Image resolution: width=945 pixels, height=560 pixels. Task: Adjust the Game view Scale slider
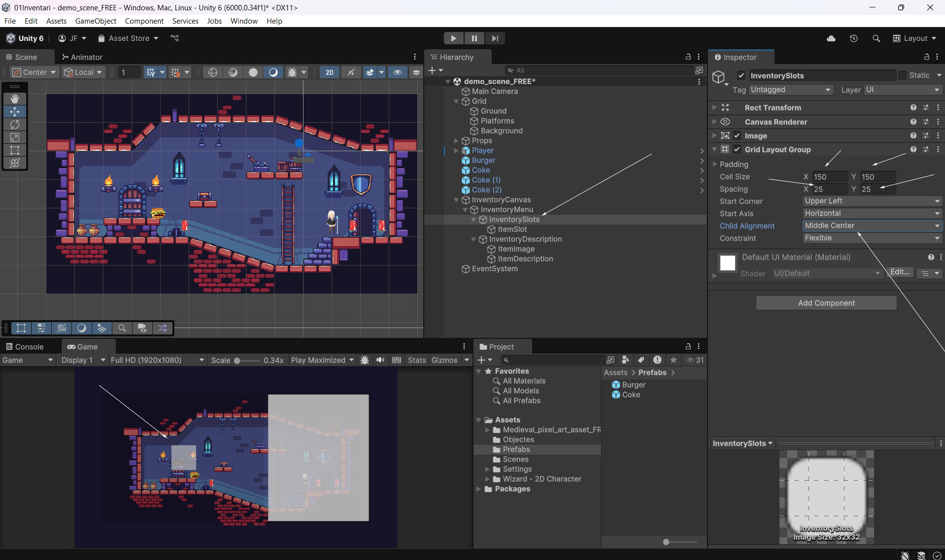237,361
